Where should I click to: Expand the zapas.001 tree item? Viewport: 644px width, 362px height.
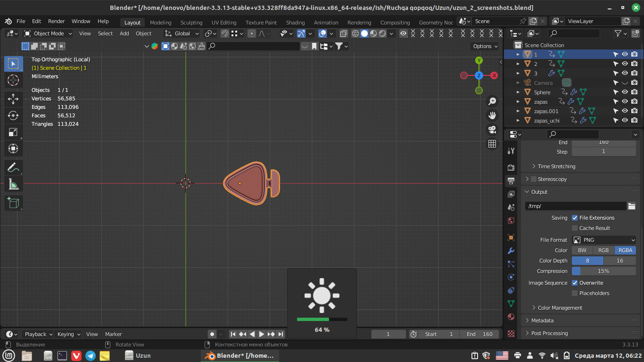point(518,111)
